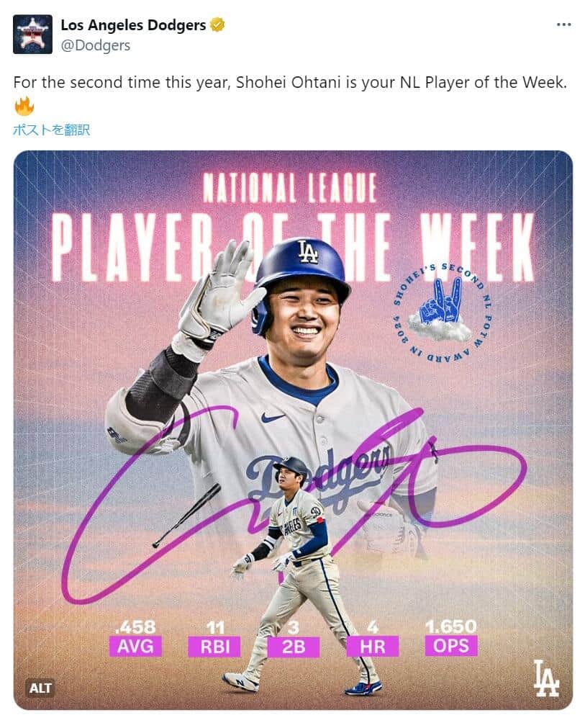Select the HR stat label
This screenshot has height=728, width=585.
click(x=373, y=647)
